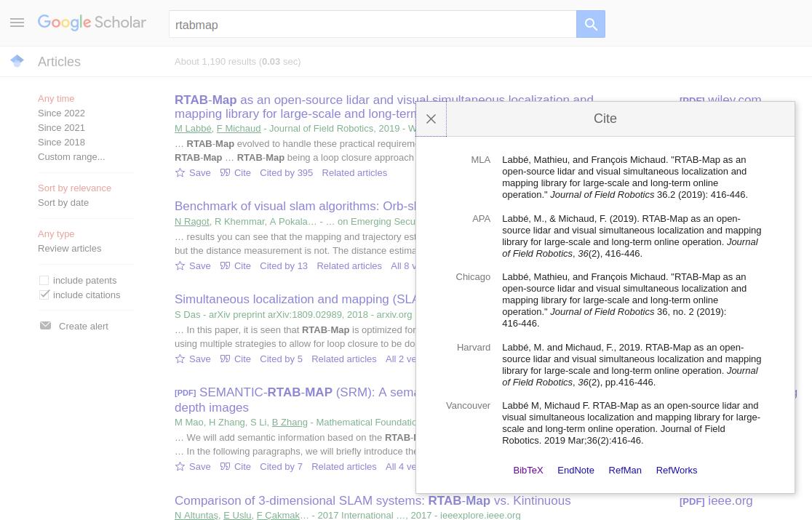The width and height of the screenshot is (812, 520).
Task: Open Cite for the Simultaneous localization article
Action: [x=236, y=359]
